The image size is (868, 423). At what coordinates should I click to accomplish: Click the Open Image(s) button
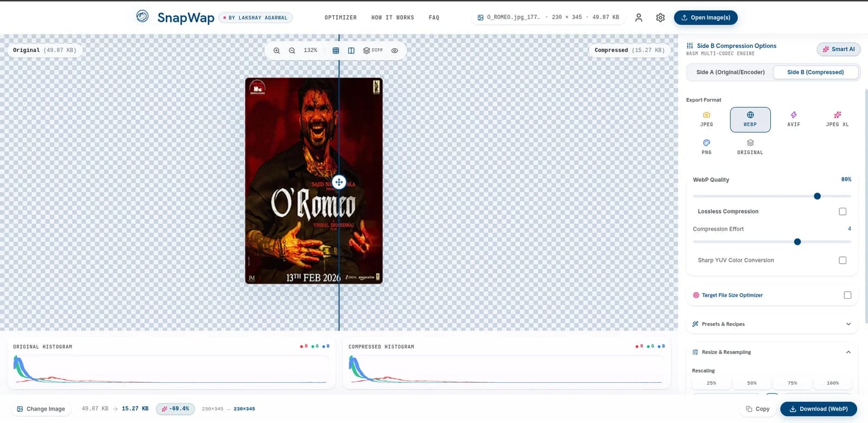point(706,17)
